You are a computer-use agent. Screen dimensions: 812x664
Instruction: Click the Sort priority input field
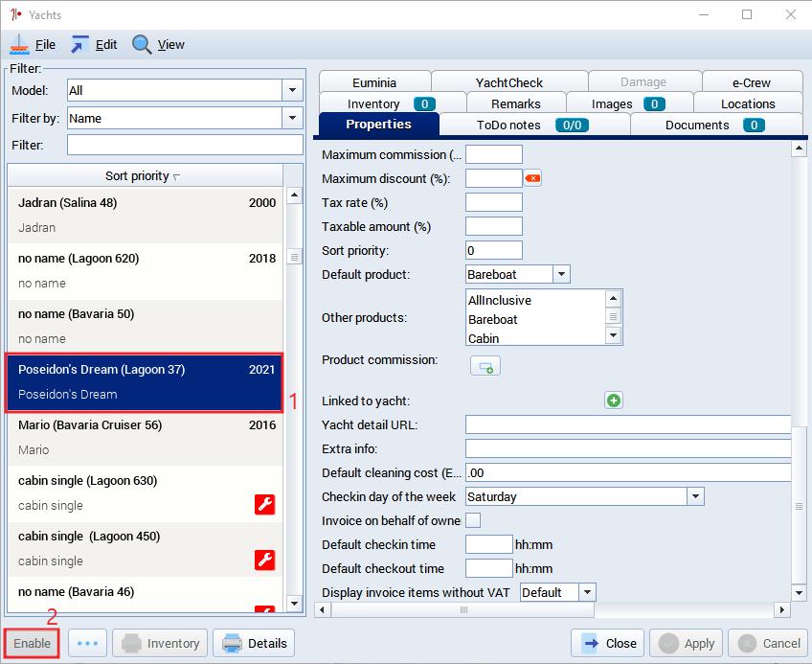tap(493, 250)
